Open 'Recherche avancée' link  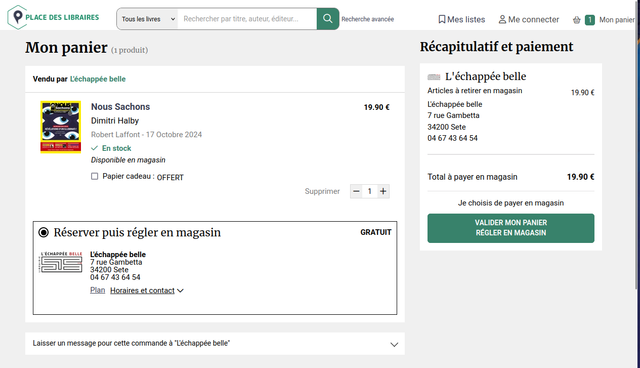(x=367, y=19)
